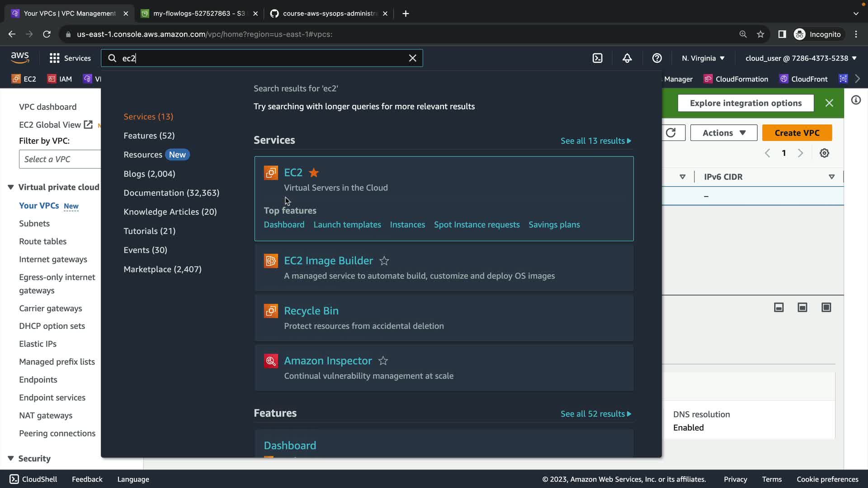Clear the ec2 search query

click(x=412, y=58)
